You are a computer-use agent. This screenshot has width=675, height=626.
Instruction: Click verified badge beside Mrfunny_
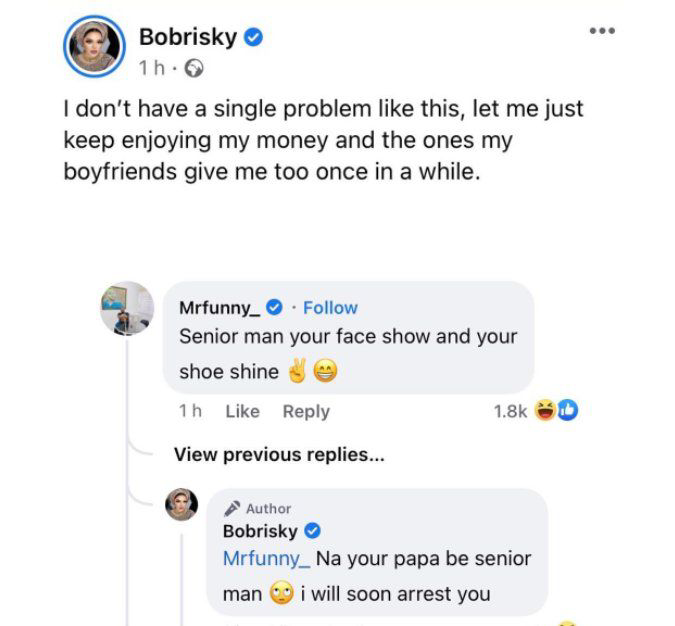click(274, 307)
